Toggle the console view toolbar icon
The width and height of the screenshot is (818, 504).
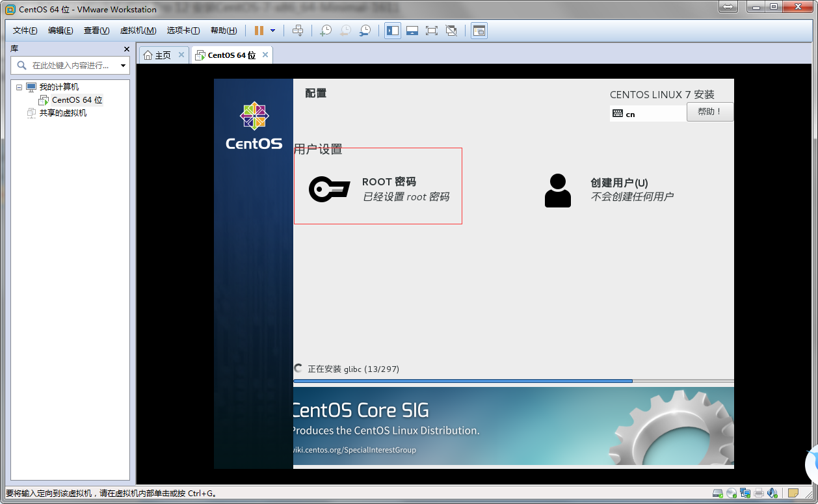tap(479, 31)
